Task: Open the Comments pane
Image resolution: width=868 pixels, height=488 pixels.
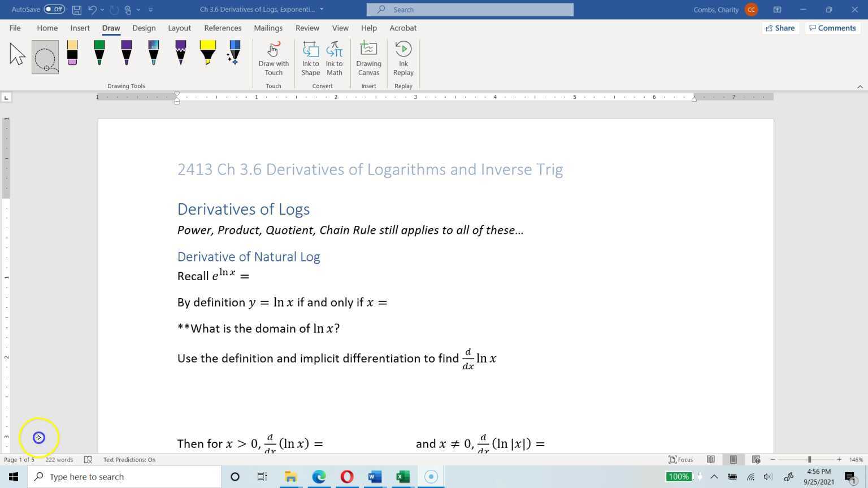Action: [x=832, y=28]
